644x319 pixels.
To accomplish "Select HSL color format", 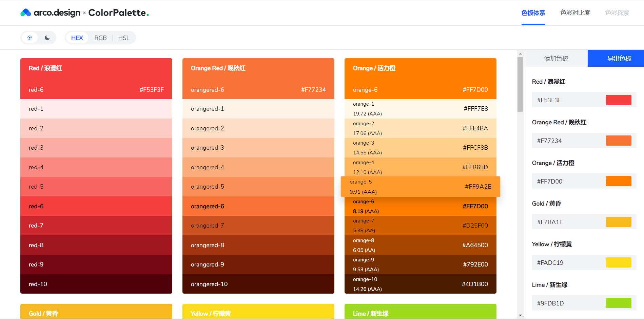I will click(x=124, y=38).
